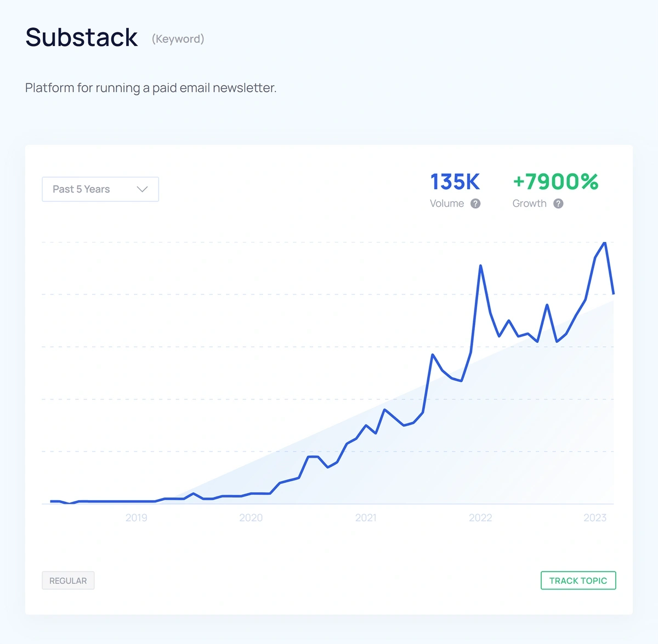Select the 2020 label on the chart axis
658x644 pixels.
(251, 518)
